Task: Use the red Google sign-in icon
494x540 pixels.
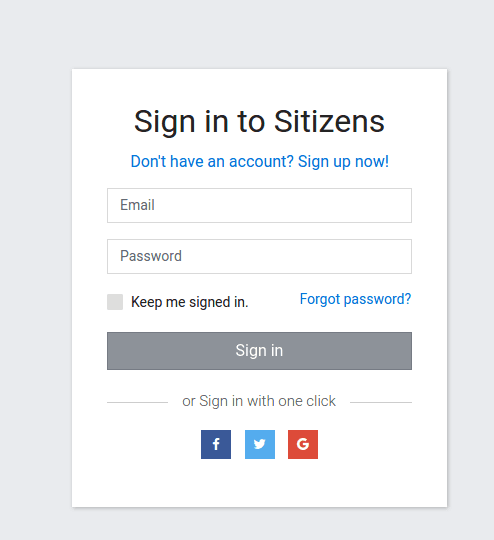Action: click(x=303, y=444)
